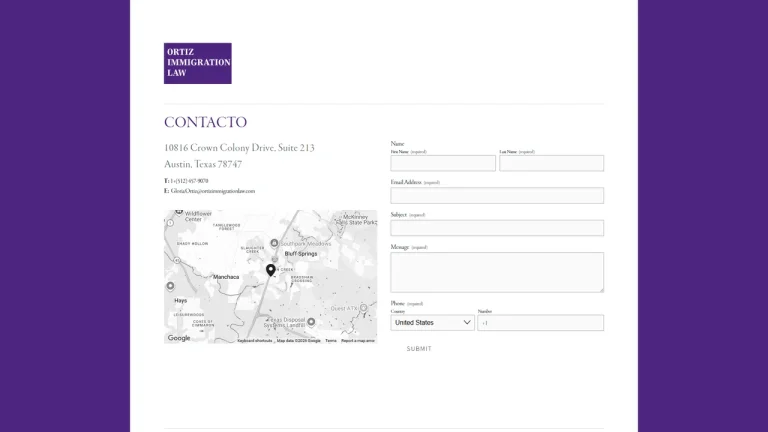Click the Austin, Texas 78747 text
Screen dimensions: 768x432
tap(203, 165)
